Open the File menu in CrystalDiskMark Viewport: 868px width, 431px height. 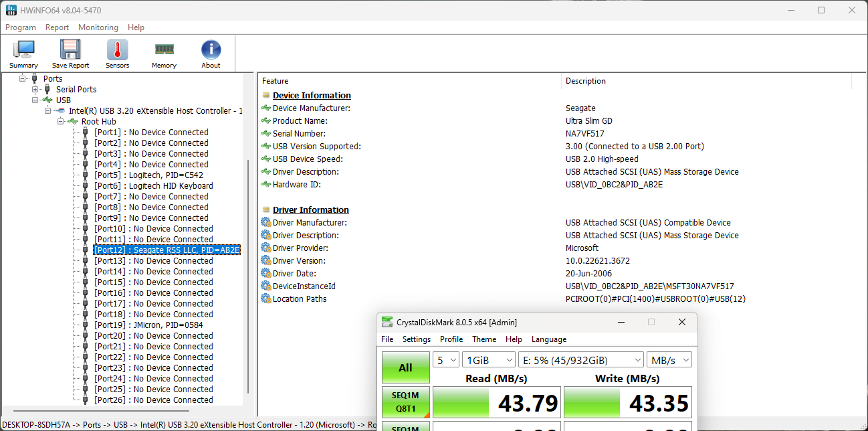click(387, 339)
